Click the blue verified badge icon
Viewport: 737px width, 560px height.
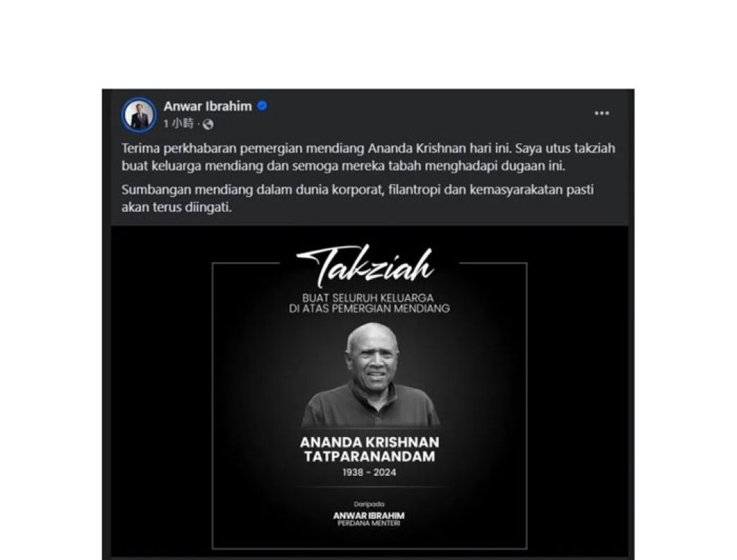(262, 106)
